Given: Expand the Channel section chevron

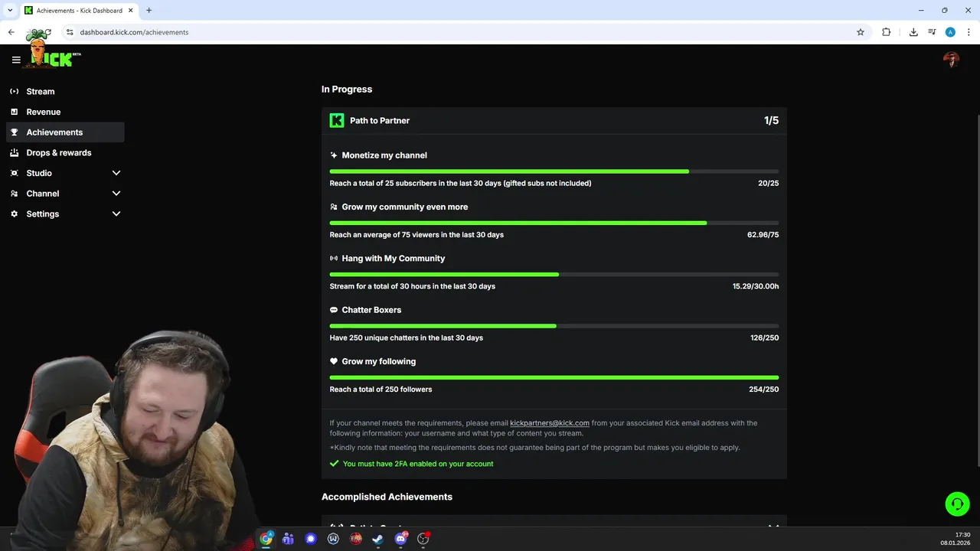Looking at the screenshot, I should pos(116,194).
